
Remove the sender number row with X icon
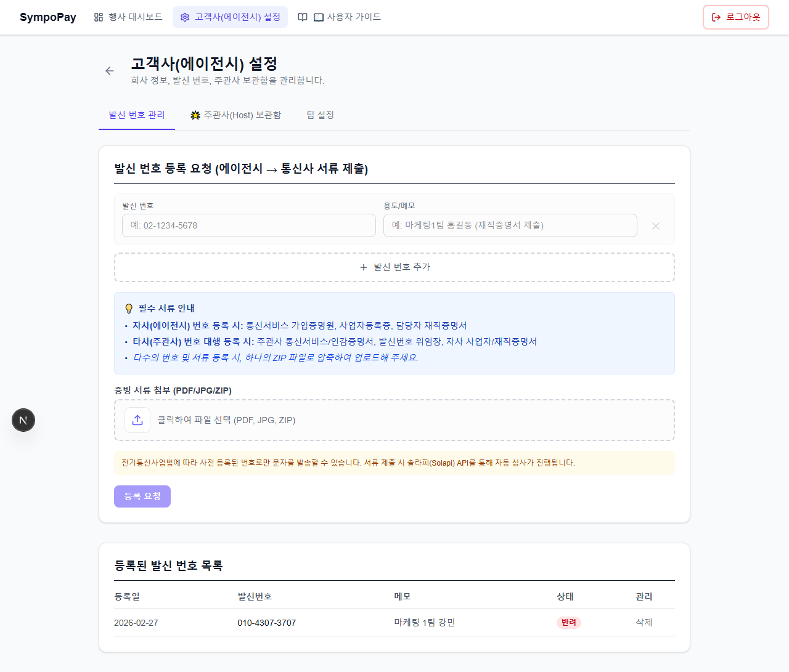[x=656, y=226]
